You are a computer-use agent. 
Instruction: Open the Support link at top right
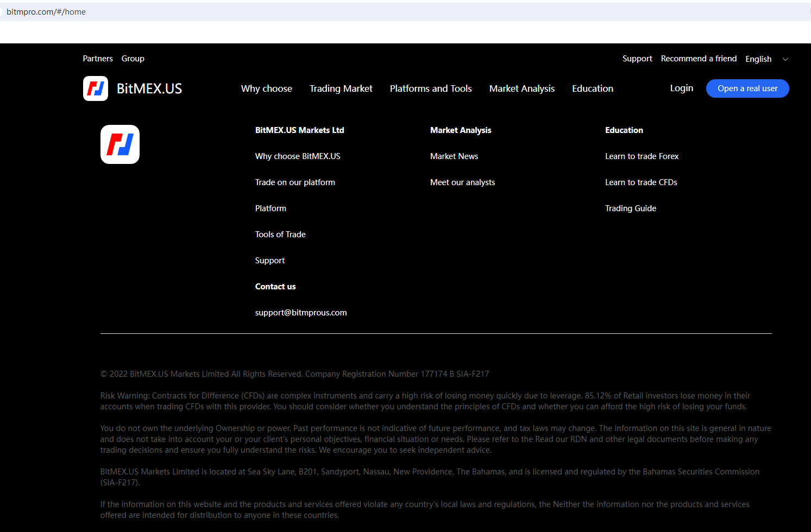coord(637,59)
